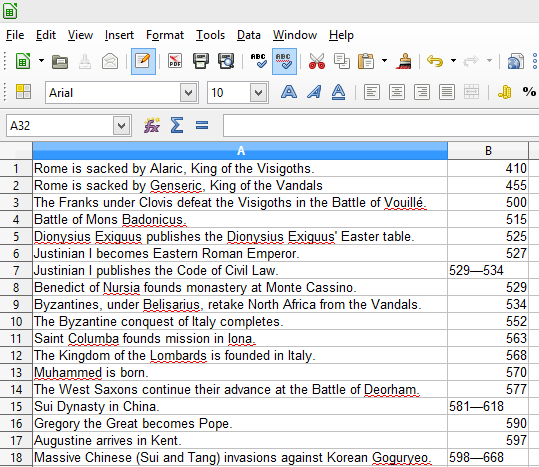Select column A header
Viewport: 539px width, 467px height.
[240, 151]
